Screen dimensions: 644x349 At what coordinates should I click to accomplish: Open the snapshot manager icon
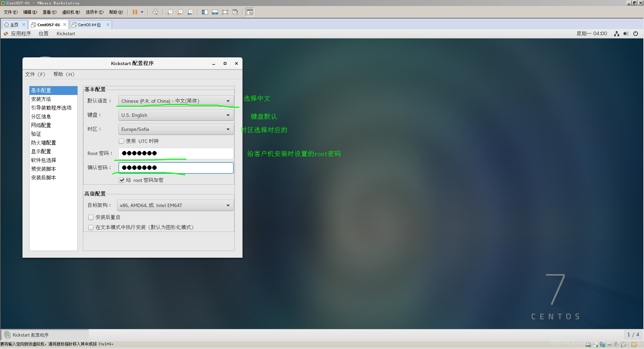[190, 12]
